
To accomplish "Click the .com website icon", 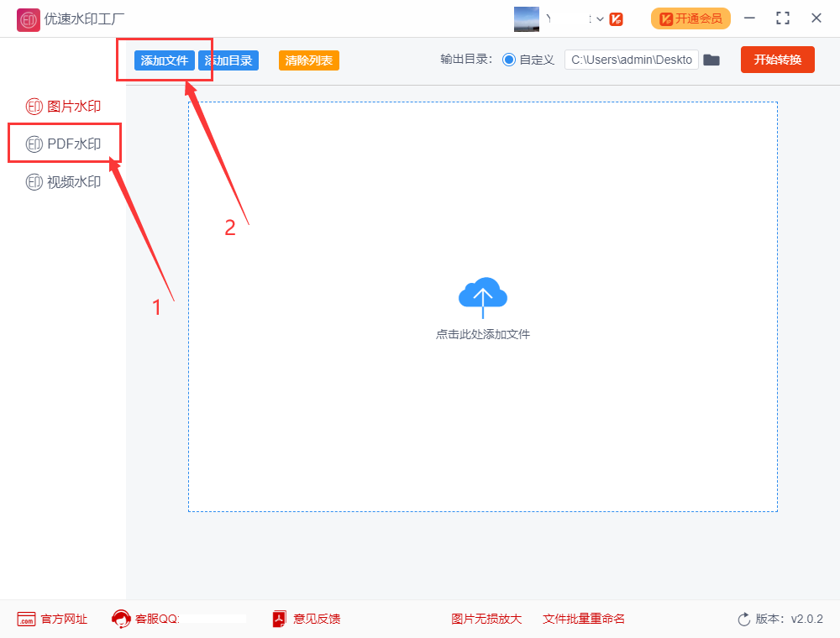I will pos(26,620).
